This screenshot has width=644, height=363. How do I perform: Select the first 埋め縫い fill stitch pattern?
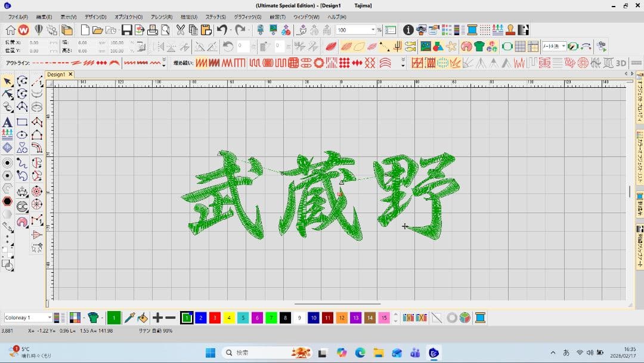(203, 61)
